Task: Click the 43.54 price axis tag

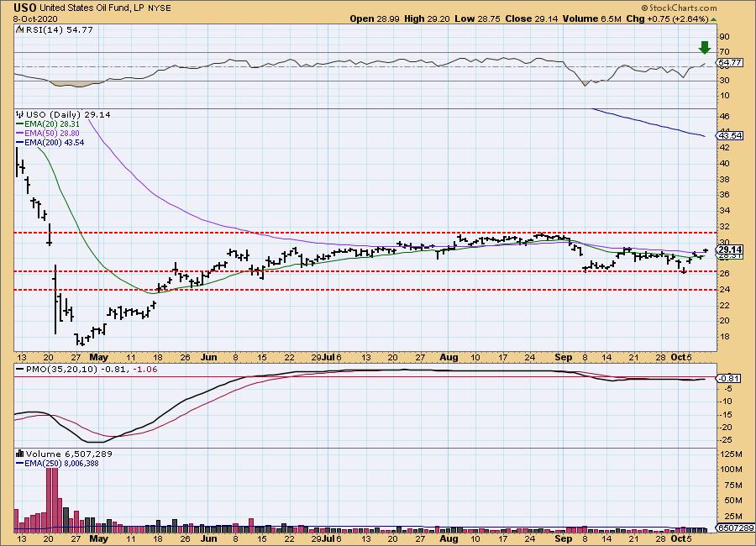Action: click(x=729, y=135)
